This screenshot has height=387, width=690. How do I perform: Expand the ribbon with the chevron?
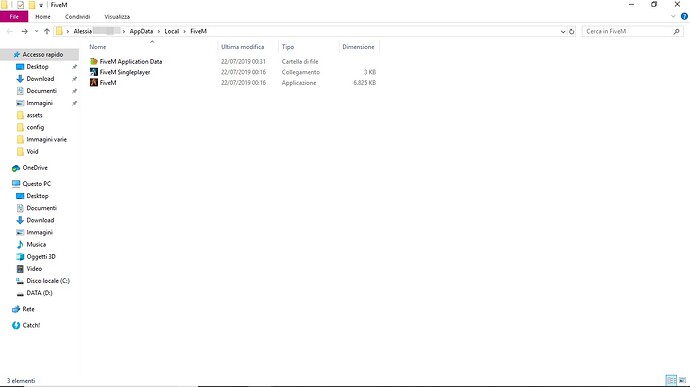[673, 17]
